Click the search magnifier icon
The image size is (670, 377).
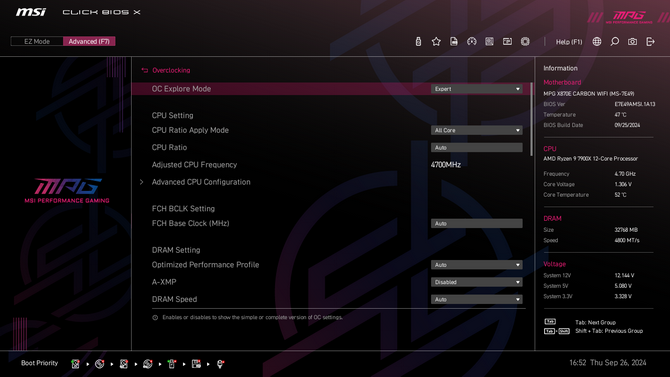tap(614, 41)
